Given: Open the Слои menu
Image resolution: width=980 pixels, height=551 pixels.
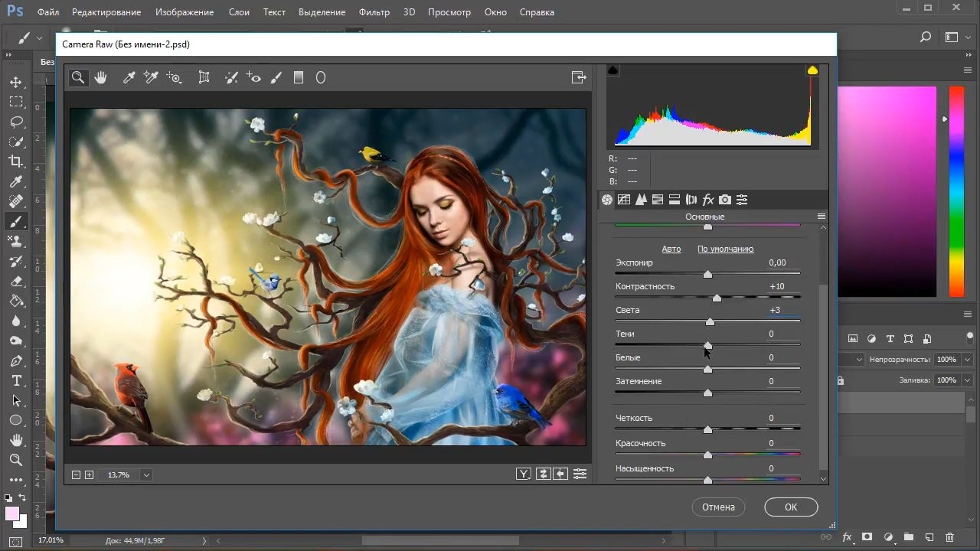Looking at the screenshot, I should click(x=239, y=12).
